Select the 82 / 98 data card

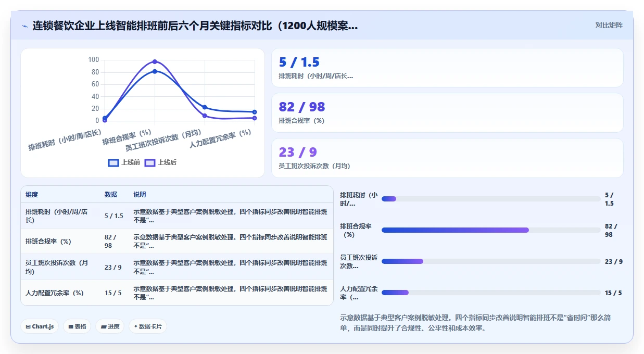pyautogui.click(x=447, y=112)
